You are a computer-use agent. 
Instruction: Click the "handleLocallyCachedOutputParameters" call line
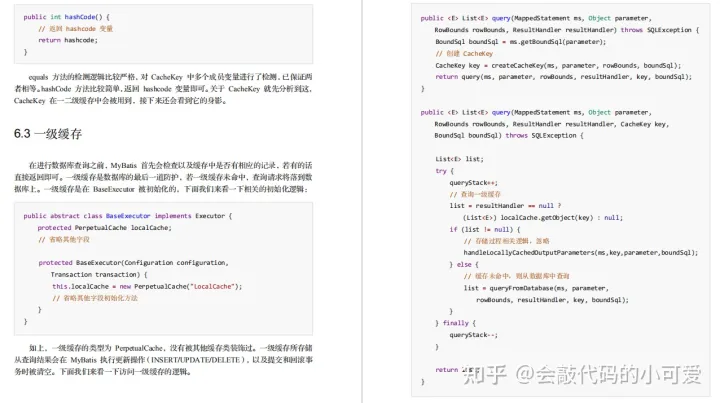pos(580,252)
